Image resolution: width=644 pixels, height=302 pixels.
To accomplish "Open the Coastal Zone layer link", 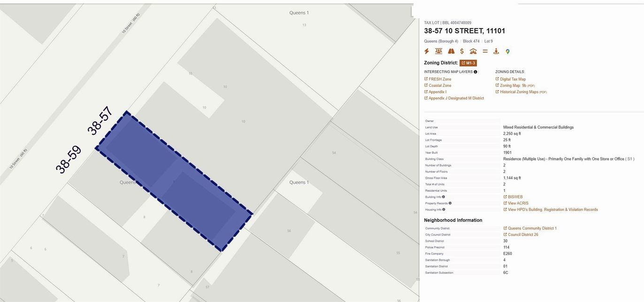I will click(x=440, y=86).
